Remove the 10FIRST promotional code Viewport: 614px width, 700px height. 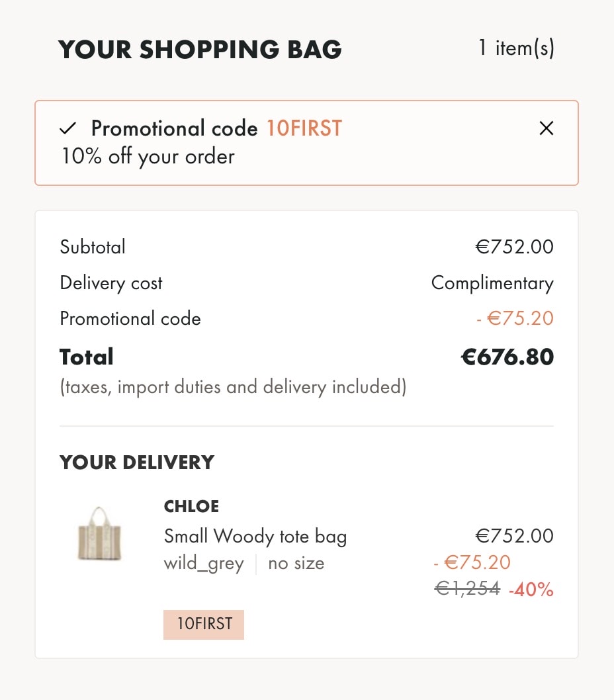(x=546, y=128)
